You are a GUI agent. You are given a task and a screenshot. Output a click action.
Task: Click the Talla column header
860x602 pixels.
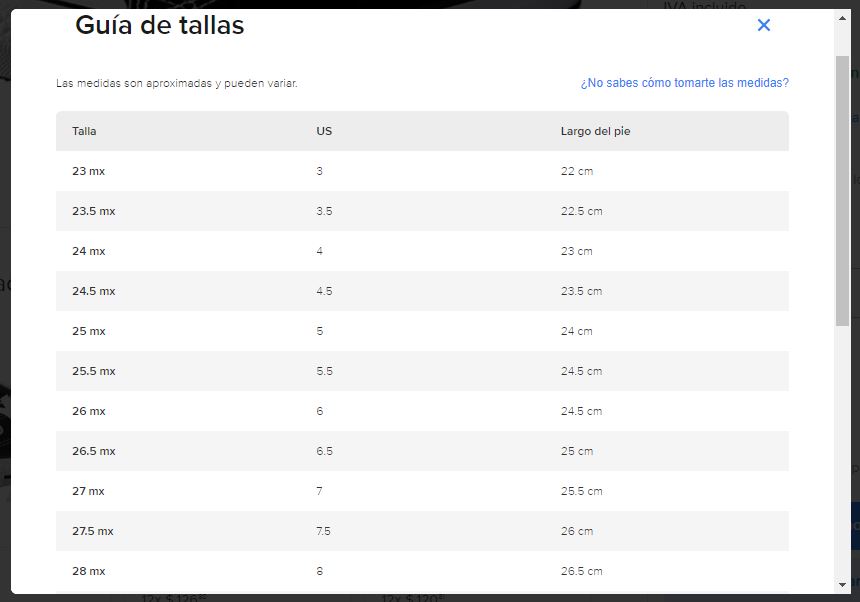coord(84,131)
